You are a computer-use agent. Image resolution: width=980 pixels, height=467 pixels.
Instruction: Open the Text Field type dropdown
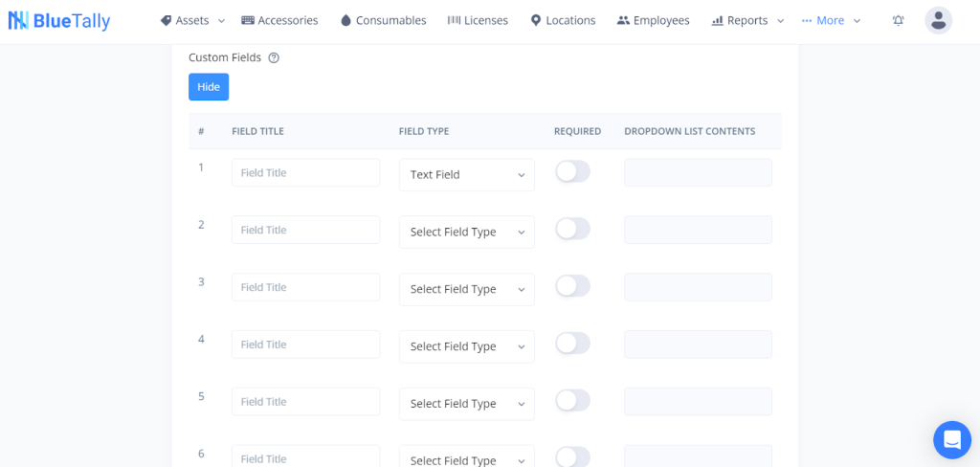[466, 174]
